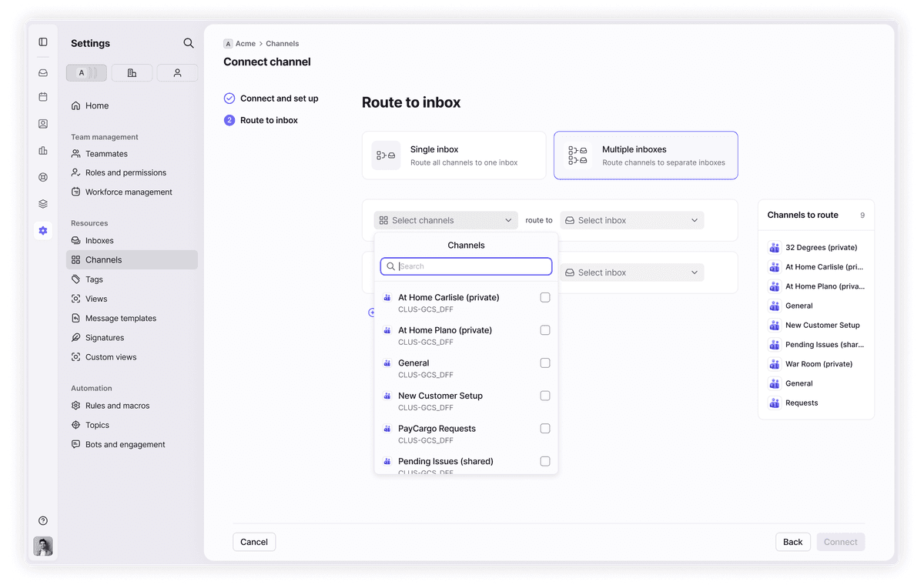Screen dimensions: 924x585
Task: Select Route to inbox step
Action: coord(261,120)
